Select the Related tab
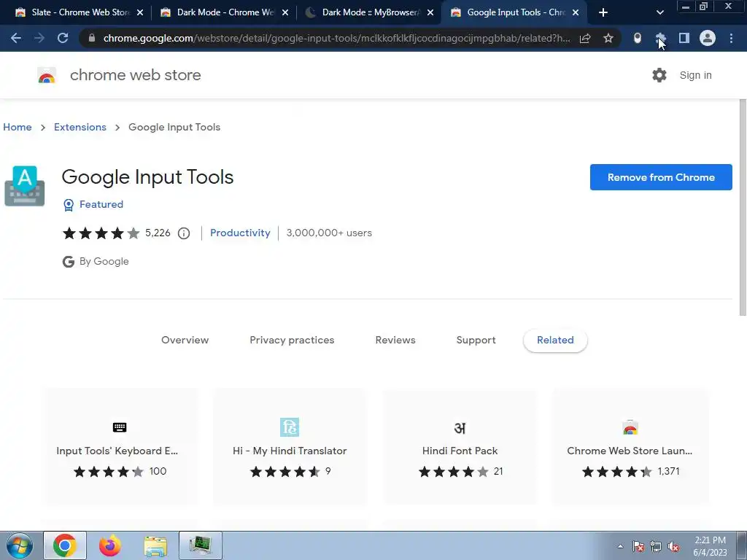 tap(555, 340)
